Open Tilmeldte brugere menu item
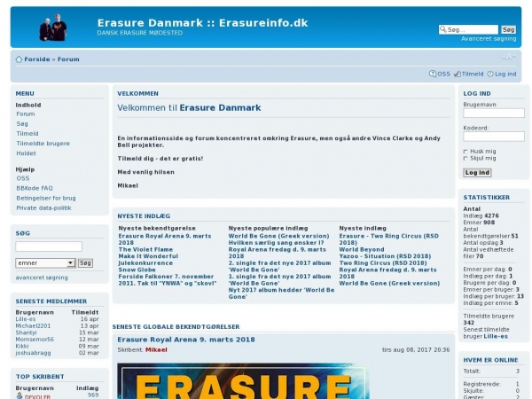The image size is (532, 399). pyautogui.click(x=43, y=144)
